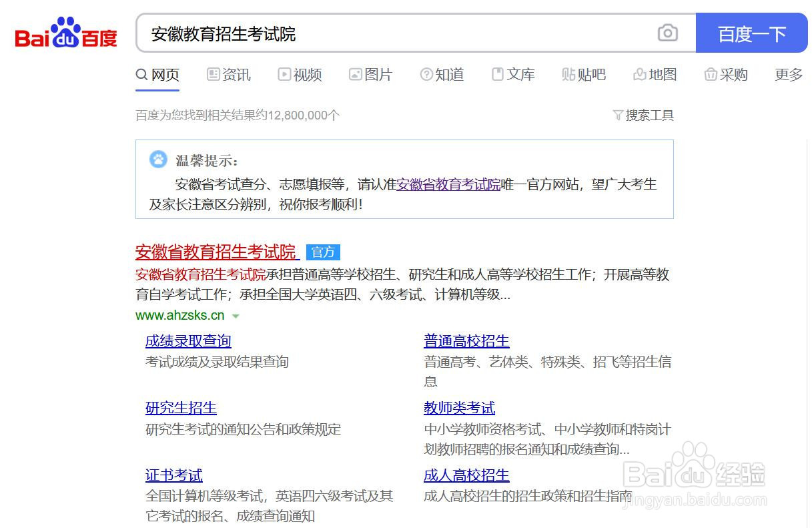This screenshot has height=528, width=812.
Task: Click the 百度一下 search button
Action: (x=751, y=33)
